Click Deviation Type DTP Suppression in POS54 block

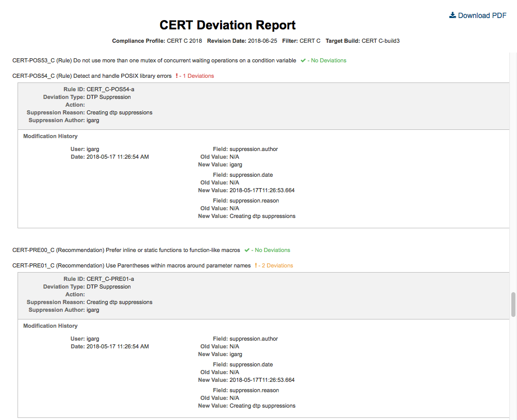tap(108, 97)
